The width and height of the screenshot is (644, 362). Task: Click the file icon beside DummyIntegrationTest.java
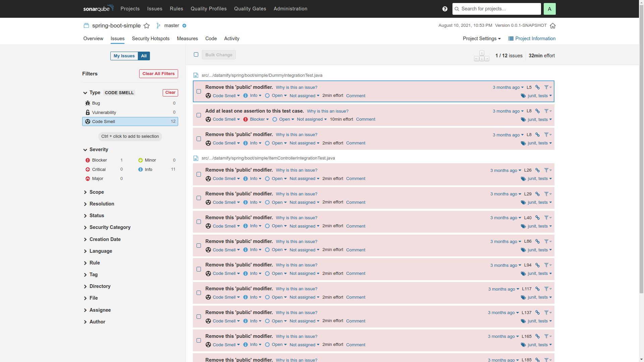pyautogui.click(x=196, y=75)
